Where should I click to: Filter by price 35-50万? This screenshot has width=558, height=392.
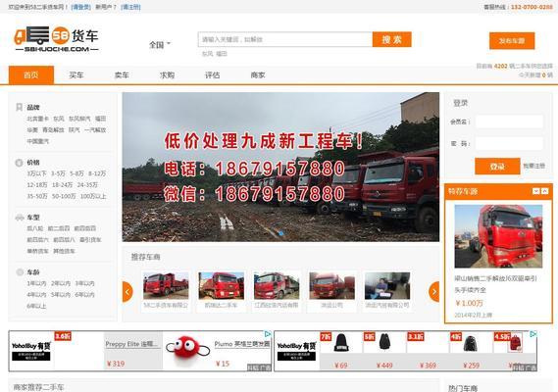coord(37,196)
